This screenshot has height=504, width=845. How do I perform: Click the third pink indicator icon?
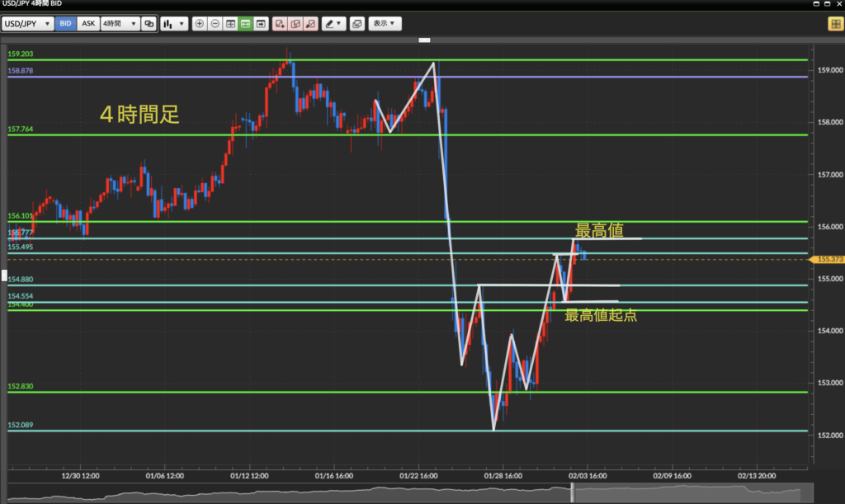coord(310,24)
